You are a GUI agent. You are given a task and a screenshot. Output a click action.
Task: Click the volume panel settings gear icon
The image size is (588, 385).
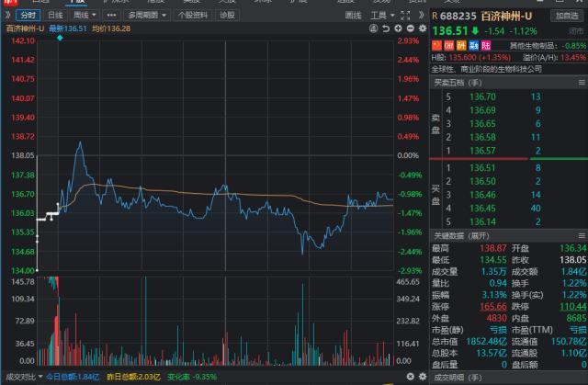click(423, 377)
